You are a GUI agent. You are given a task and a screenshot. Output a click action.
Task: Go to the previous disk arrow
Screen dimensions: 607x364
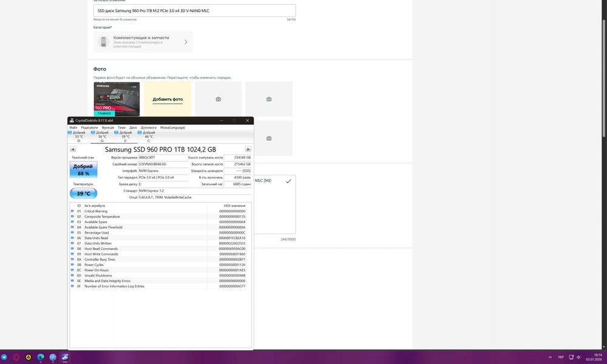pyautogui.click(x=73, y=149)
